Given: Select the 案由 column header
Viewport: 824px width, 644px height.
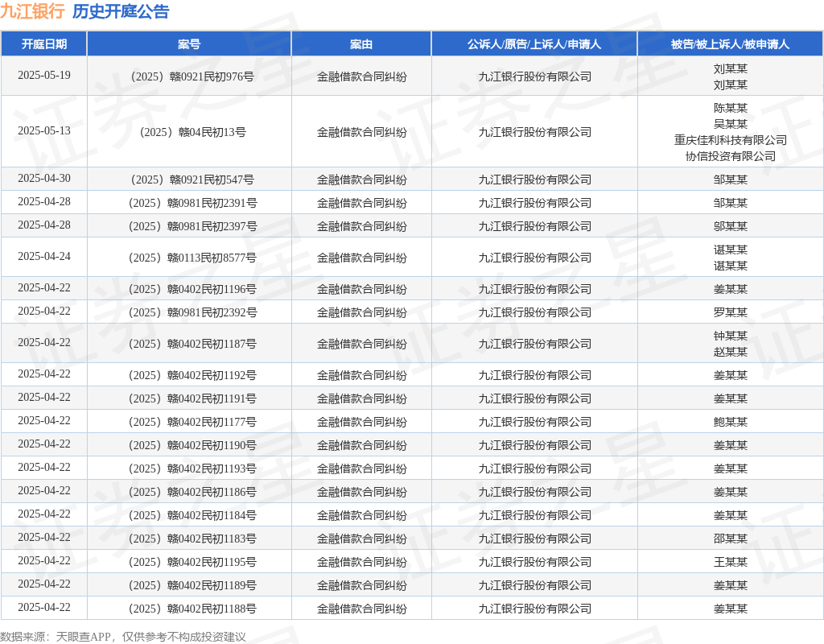Looking at the screenshot, I should click(x=361, y=44).
